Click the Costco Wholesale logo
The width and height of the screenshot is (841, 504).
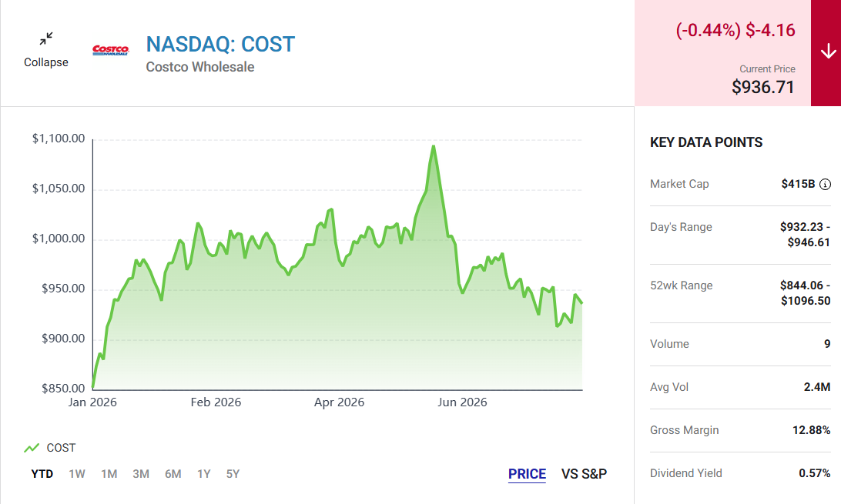pos(110,50)
